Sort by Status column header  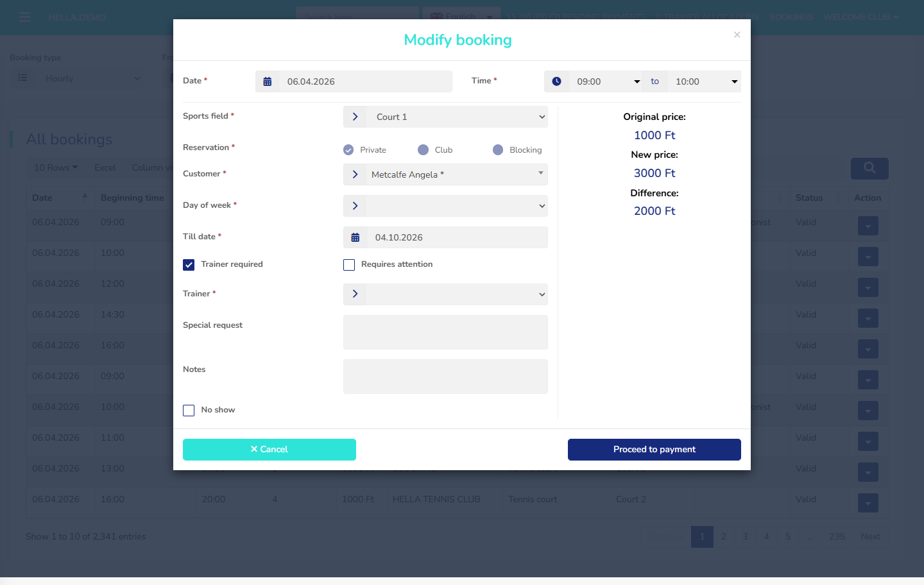(x=817, y=198)
